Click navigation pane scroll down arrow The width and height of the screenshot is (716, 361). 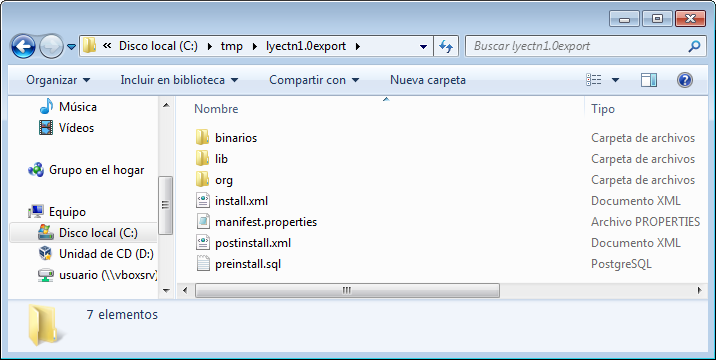[166, 291]
